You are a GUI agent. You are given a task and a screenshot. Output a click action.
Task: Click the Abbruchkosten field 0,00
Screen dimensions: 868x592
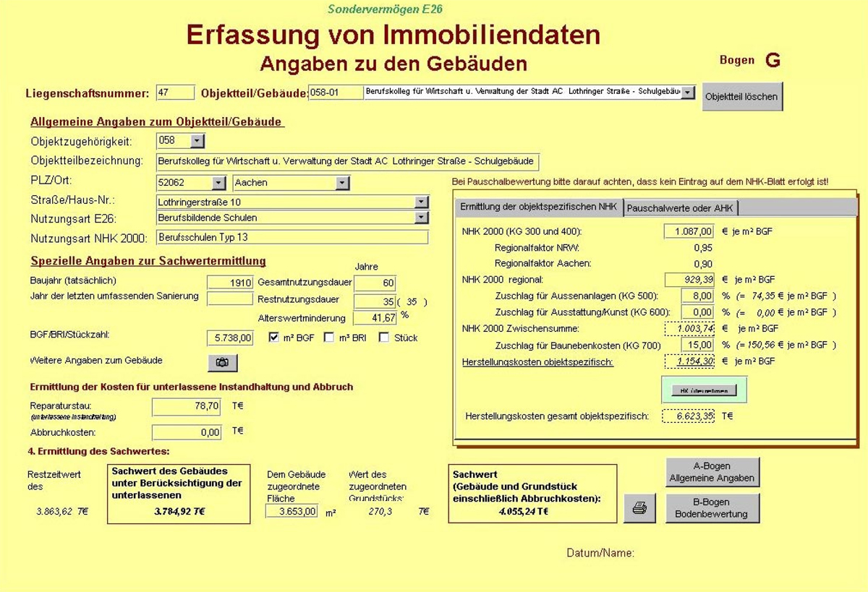(x=186, y=433)
